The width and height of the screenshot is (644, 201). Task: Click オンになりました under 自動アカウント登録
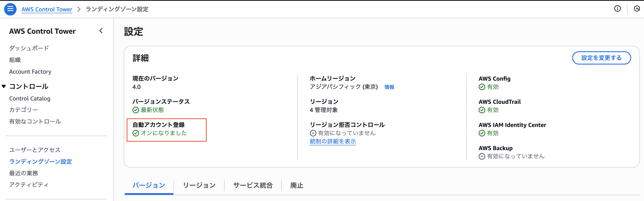[x=164, y=133]
